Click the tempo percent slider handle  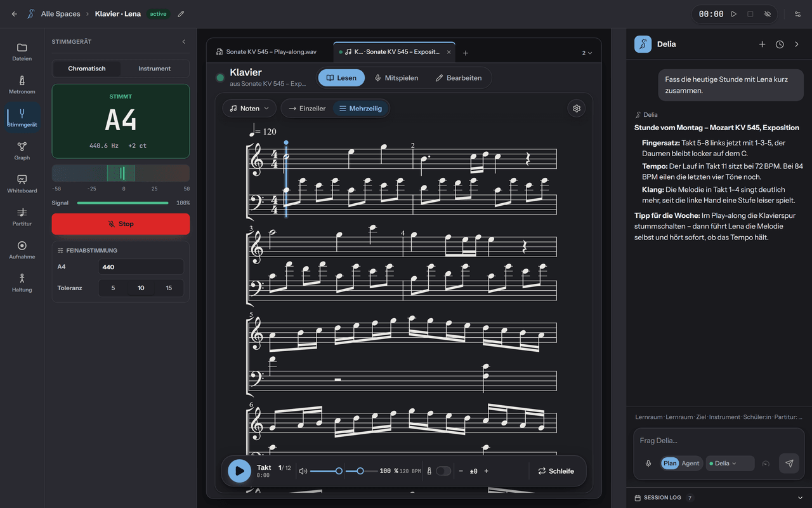point(360,471)
